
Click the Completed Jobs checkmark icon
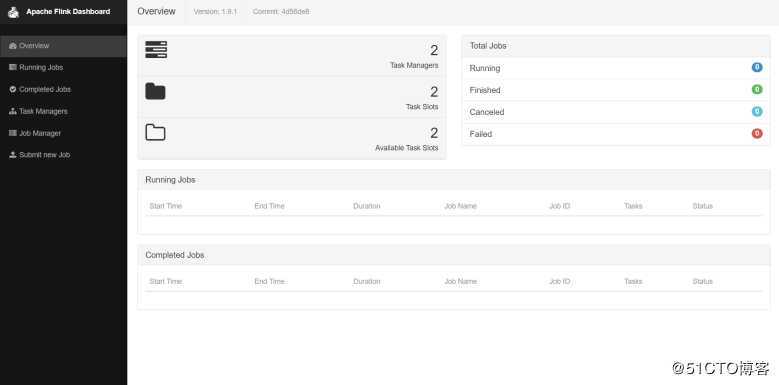click(13, 89)
